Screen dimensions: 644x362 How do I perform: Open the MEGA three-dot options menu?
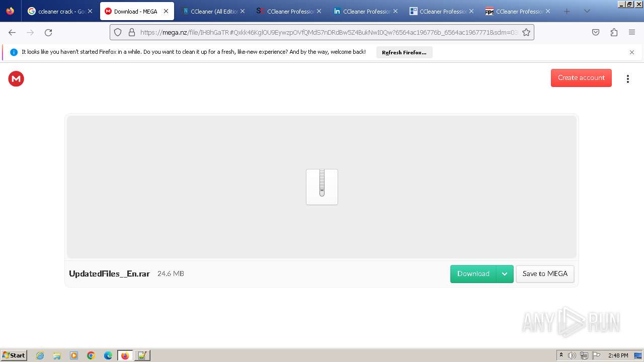tap(627, 78)
